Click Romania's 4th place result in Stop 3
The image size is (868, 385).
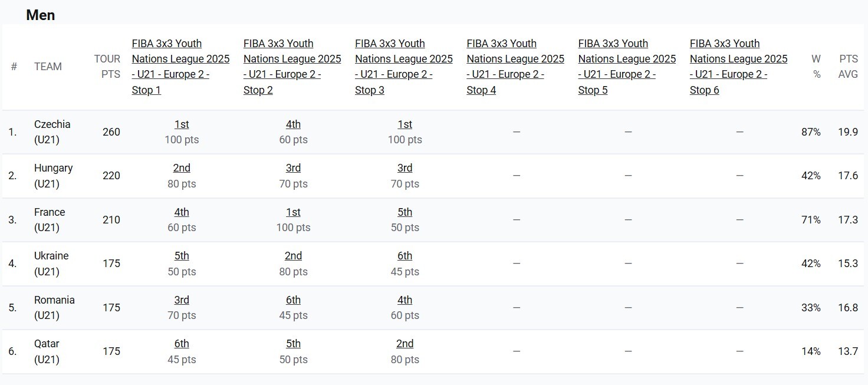405,300
